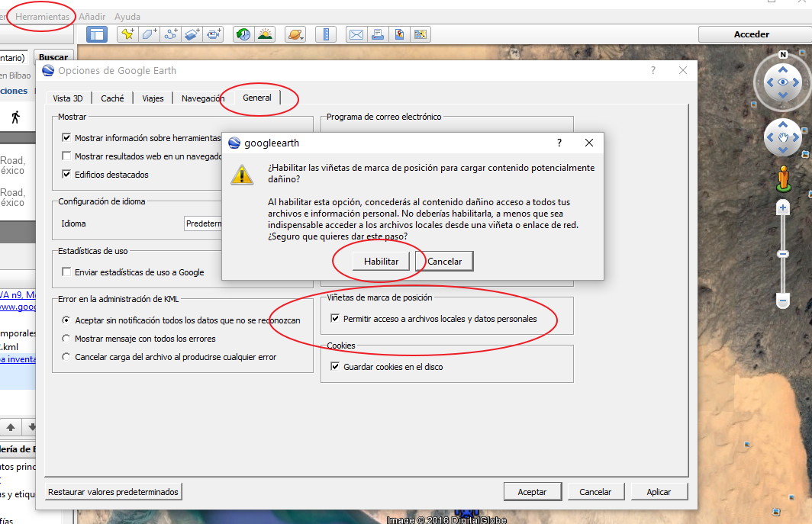Grab the Street View pegman icon
The image size is (812, 524).
(x=783, y=178)
